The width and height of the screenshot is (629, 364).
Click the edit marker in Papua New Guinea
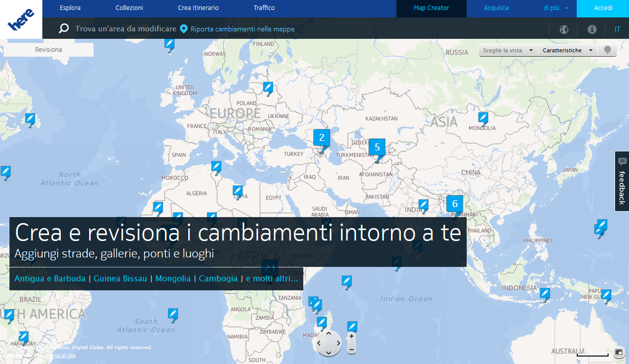click(x=606, y=295)
